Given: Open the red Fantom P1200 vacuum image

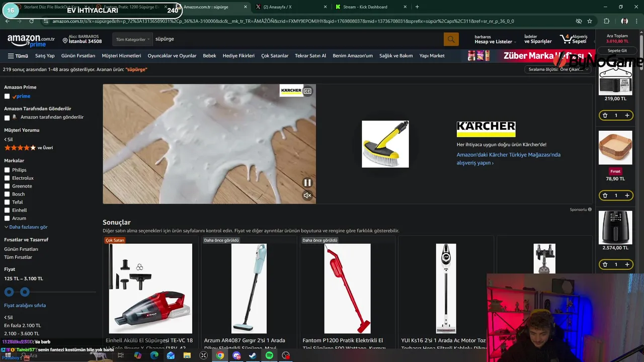Looking at the screenshot, I should pos(347,288).
